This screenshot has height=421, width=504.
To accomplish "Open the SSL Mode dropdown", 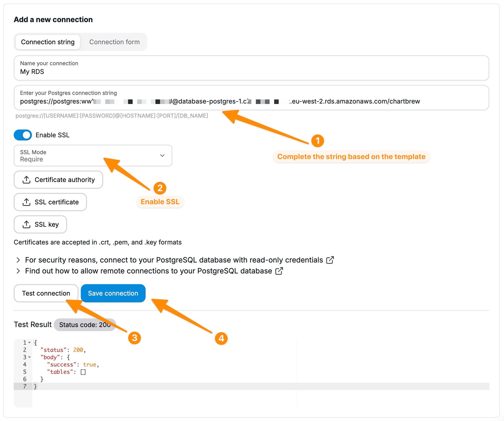I will click(93, 156).
